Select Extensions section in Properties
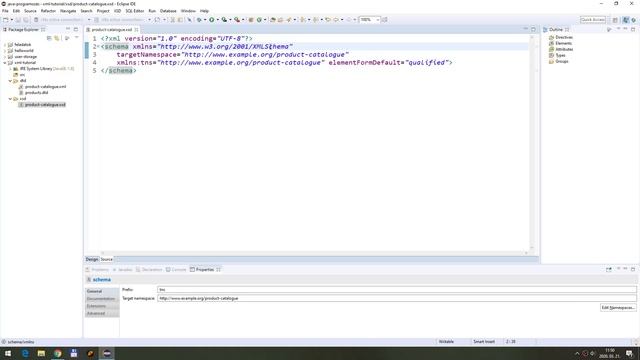This screenshot has width=640, height=360. coord(102,306)
